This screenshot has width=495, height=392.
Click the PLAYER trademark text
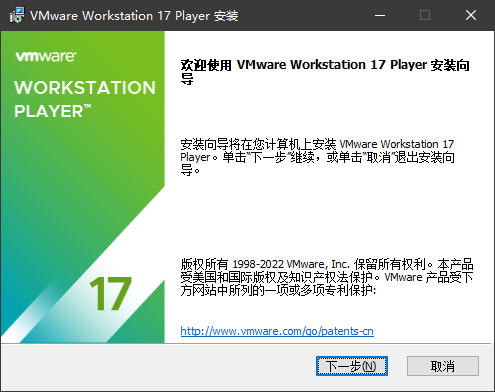pos(52,111)
